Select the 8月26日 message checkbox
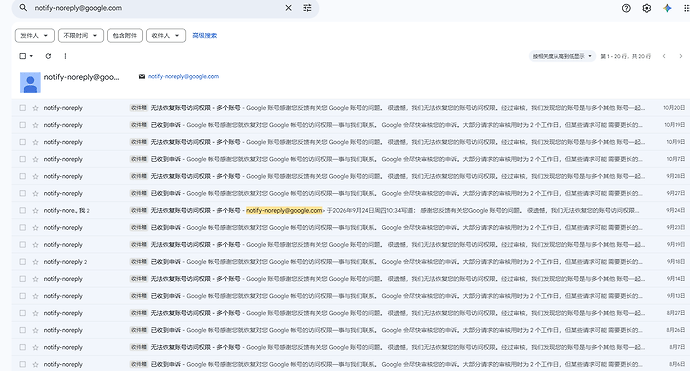The image size is (690, 371). pos(22,331)
